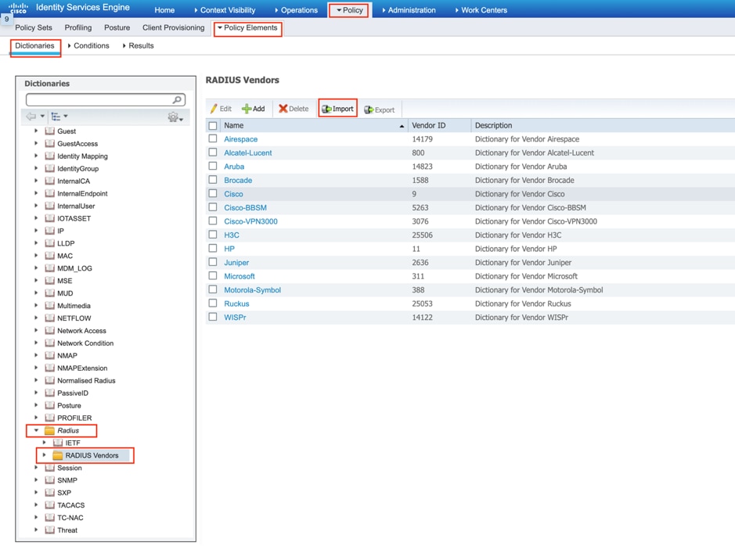The width and height of the screenshot is (735, 560).
Task: Click the Cisco logo at top left
Action: coord(18,9)
